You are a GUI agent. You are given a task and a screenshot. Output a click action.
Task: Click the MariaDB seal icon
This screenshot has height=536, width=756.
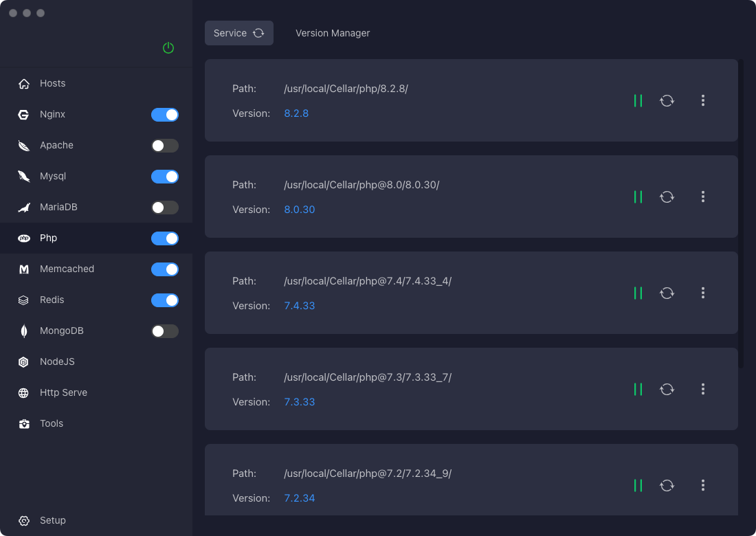point(23,208)
